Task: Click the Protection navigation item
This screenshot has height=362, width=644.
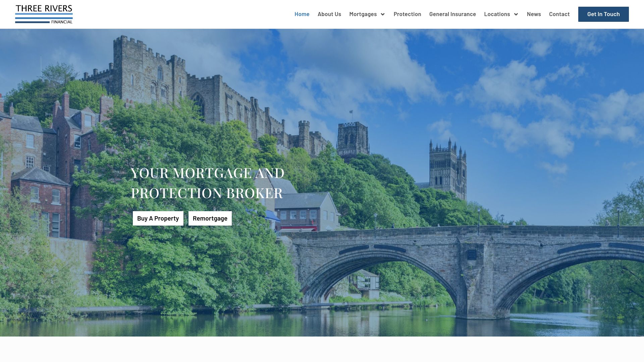Action: click(x=408, y=14)
